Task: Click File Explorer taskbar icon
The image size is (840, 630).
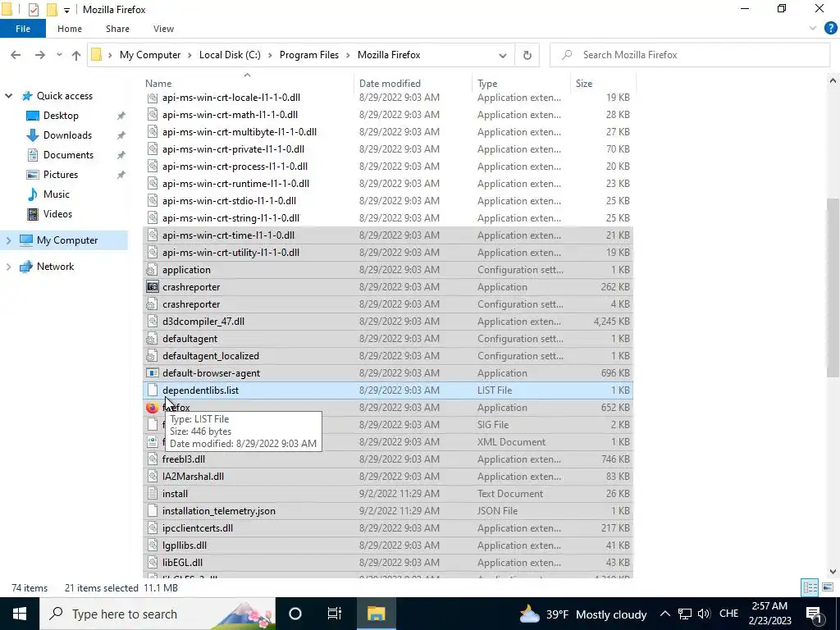Action: click(376, 614)
